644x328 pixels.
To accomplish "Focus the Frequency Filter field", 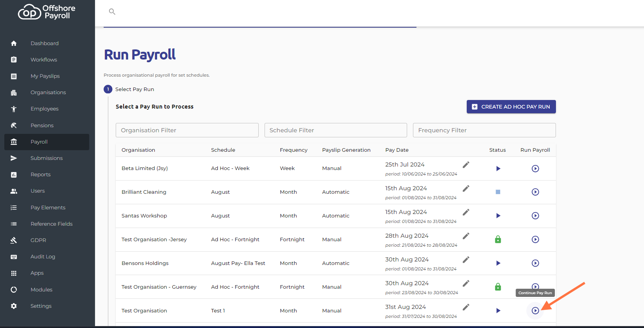I will click(x=484, y=130).
